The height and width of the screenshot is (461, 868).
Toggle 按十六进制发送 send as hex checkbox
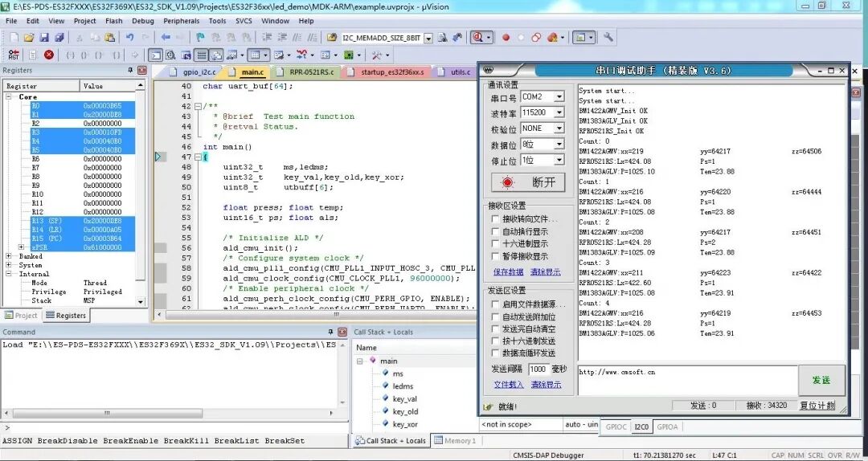point(496,341)
